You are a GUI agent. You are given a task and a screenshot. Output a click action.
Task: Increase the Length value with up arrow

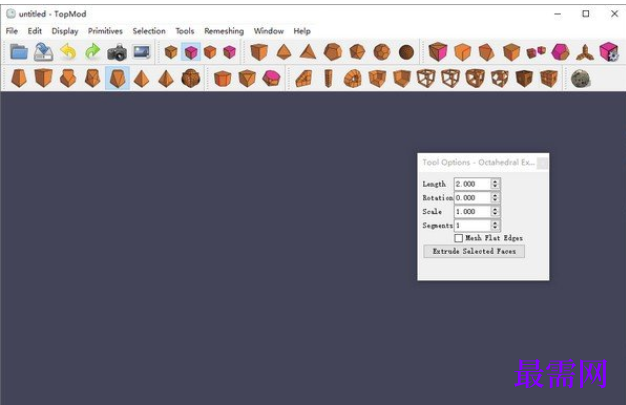pos(495,181)
